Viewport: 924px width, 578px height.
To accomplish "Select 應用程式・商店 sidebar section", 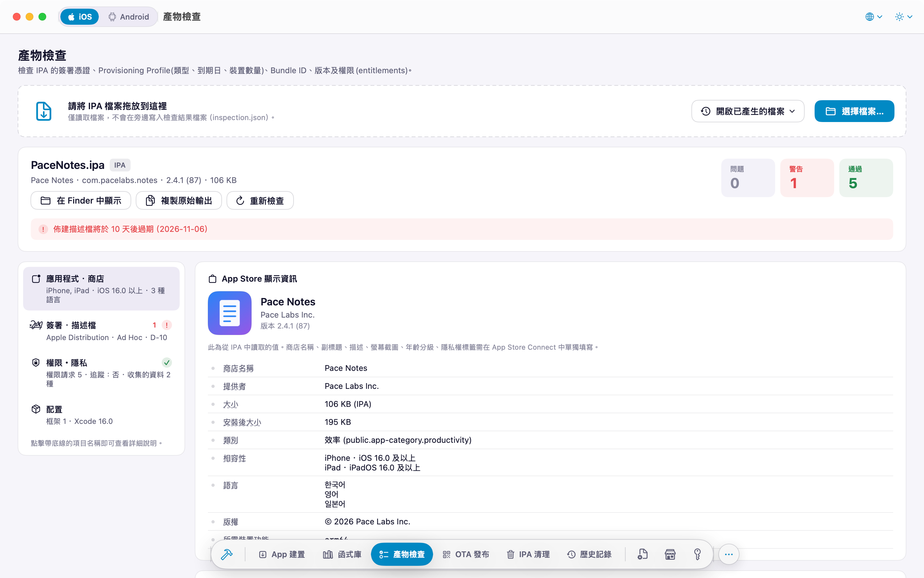I will tap(101, 289).
